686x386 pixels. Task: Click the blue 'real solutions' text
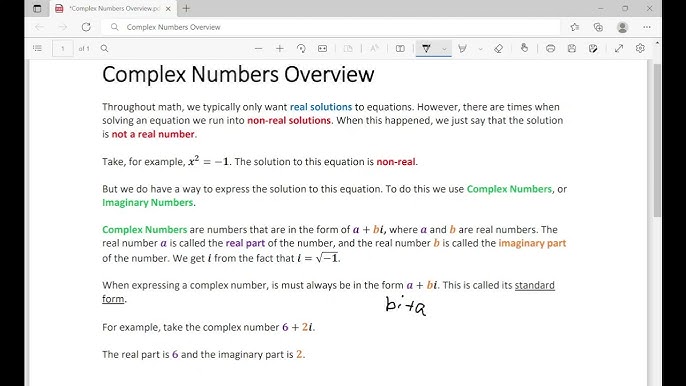(321, 107)
